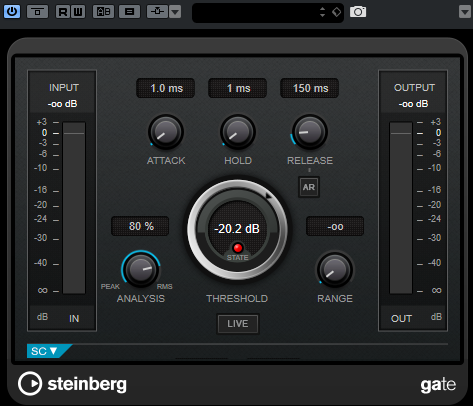Toggle the AR auto release button
This screenshot has height=406, width=473.
point(309,187)
